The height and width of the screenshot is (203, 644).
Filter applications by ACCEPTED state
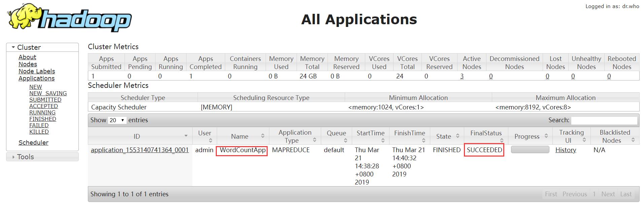pyautogui.click(x=43, y=106)
